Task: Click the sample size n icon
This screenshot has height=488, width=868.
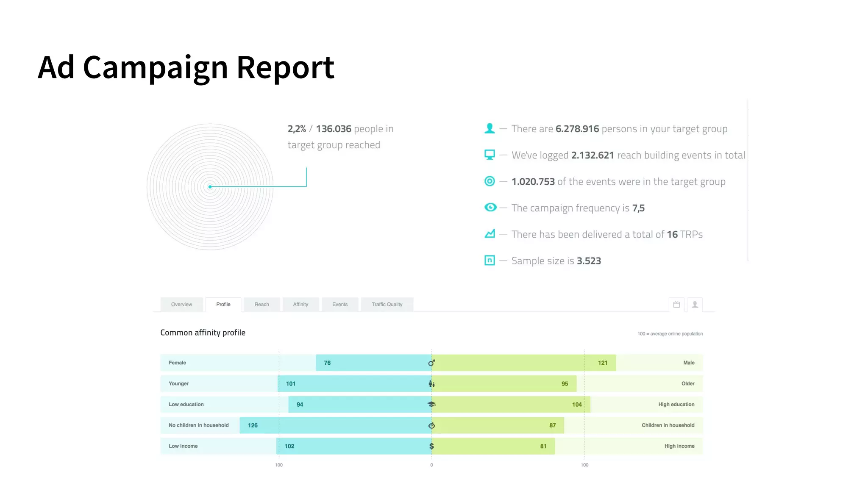Action: point(490,260)
